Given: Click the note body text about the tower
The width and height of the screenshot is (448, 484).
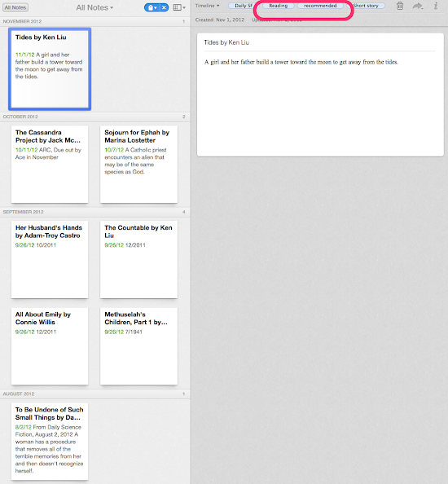Looking at the screenshot, I should (x=301, y=62).
